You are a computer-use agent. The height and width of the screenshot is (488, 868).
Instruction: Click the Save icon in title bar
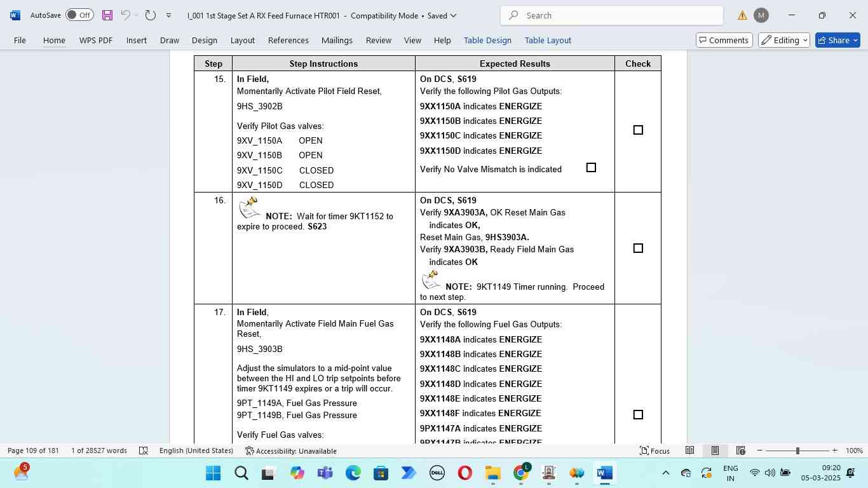[107, 15]
